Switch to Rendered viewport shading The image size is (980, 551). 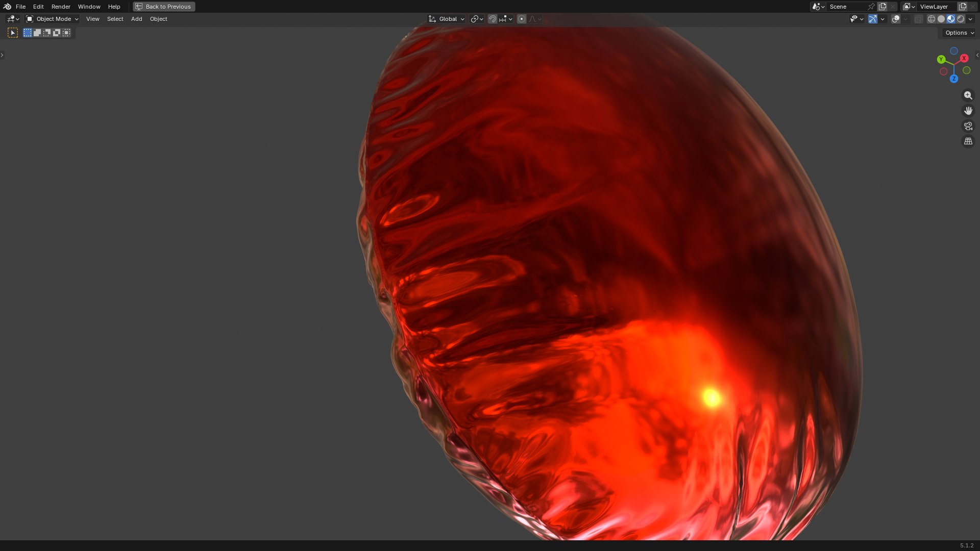pos(961,19)
